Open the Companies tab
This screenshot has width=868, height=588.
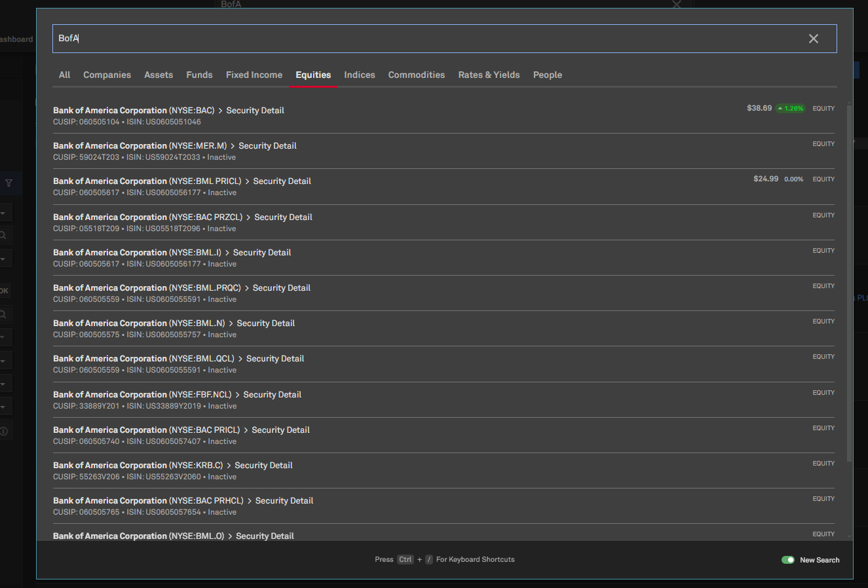(107, 75)
